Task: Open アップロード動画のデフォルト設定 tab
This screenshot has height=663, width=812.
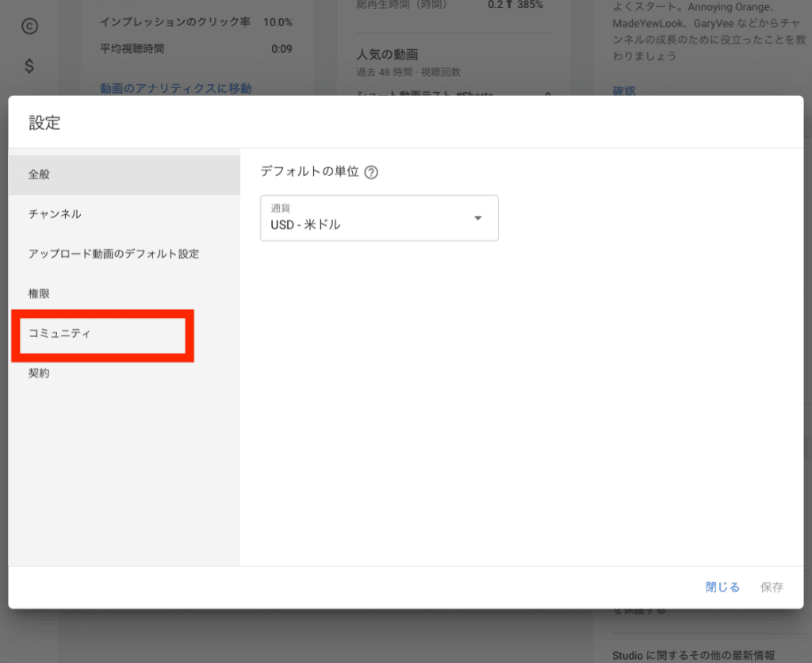Action: pos(124,254)
